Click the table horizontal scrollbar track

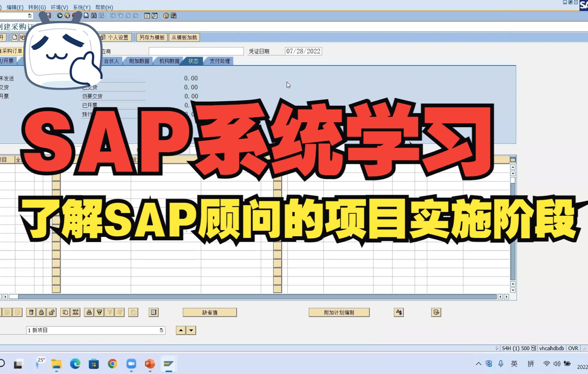257,297
